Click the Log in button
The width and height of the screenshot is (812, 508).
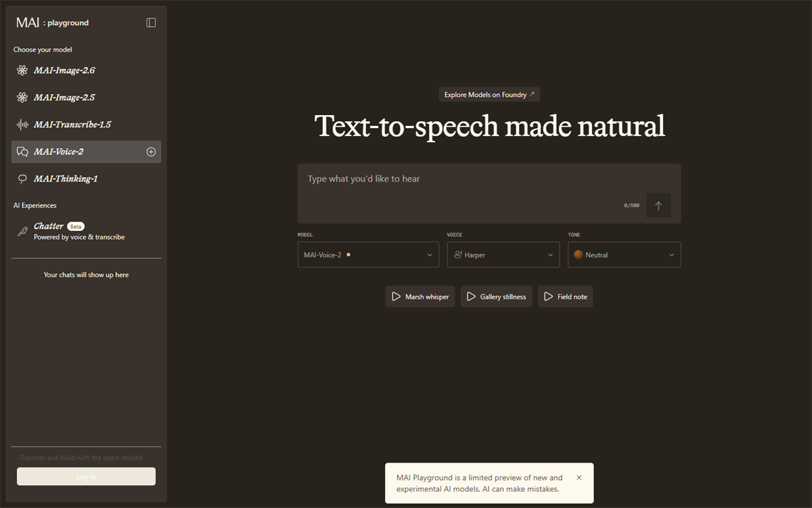click(86, 476)
